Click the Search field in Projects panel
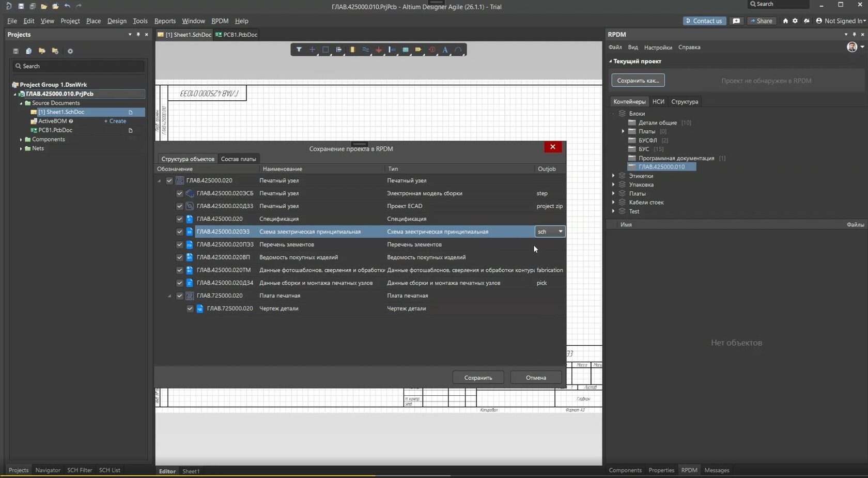Image resolution: width=868 pixels, height=478 pixels. (79, 66)
